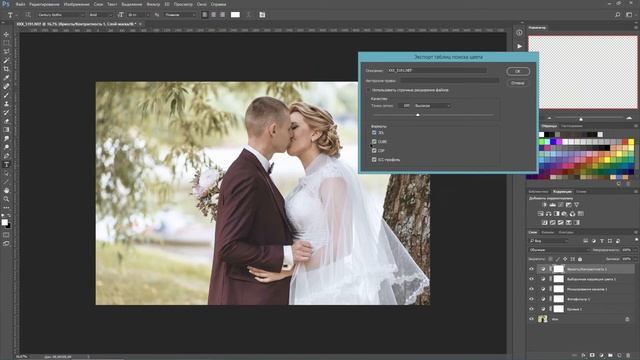640x360 pixels.
Task: Open the Filter menu
Action: click(x=153, y=4)
